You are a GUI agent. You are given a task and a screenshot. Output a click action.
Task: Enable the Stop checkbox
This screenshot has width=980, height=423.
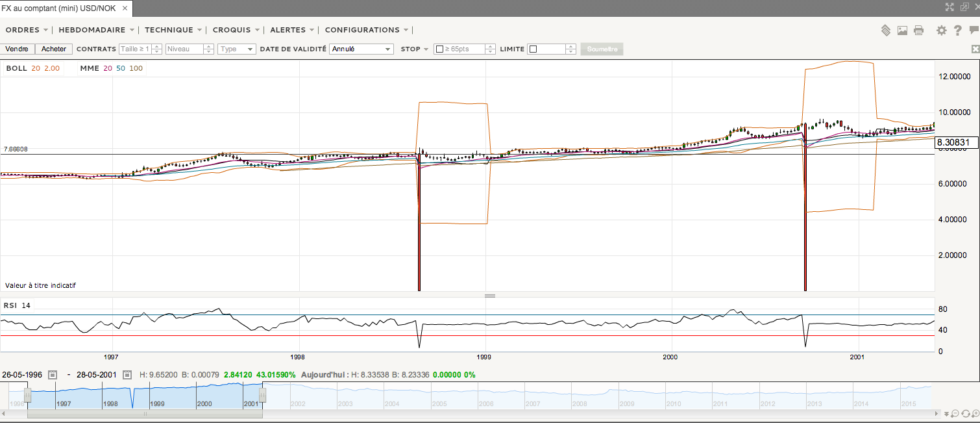point(439,49)
